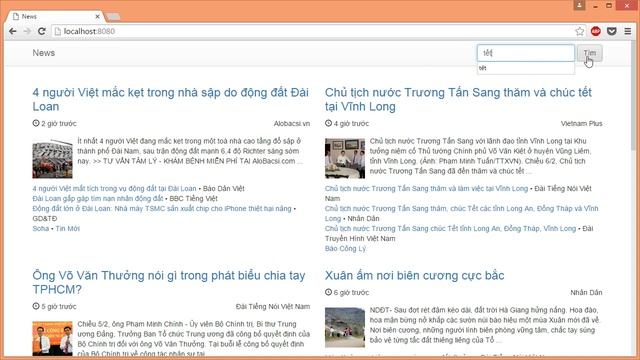
Task: Open link chúc Tết tỉnh Long An, Đồng Tháp
Action: 450,229
